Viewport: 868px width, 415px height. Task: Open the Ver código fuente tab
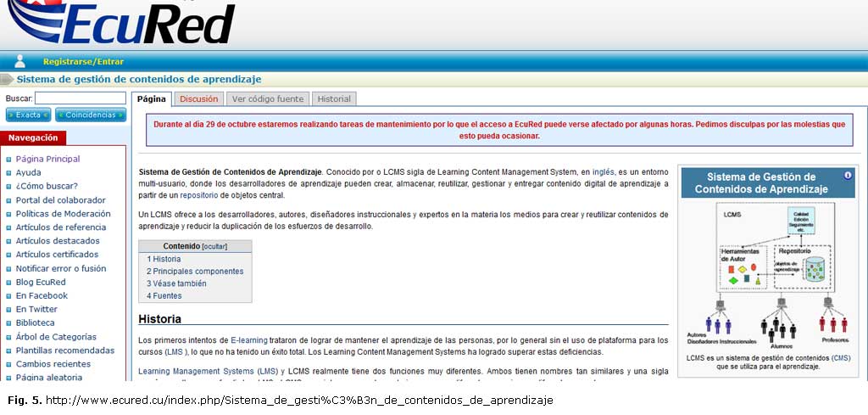267,98
